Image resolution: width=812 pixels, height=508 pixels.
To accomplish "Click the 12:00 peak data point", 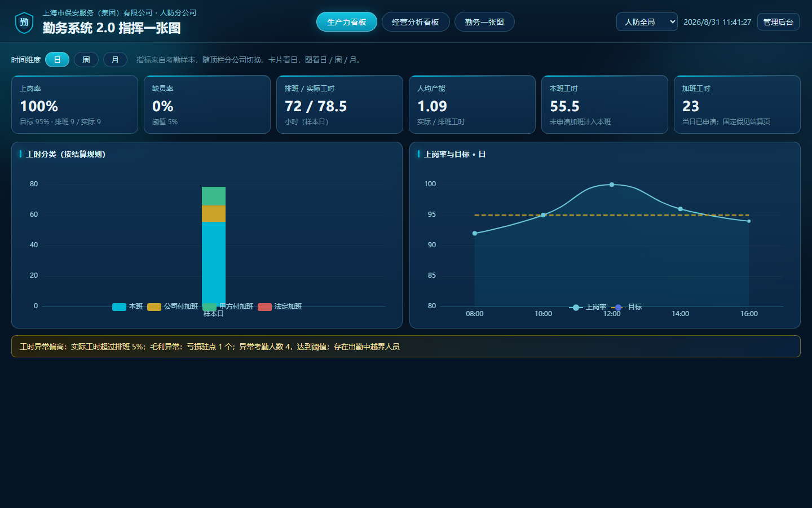I will [612, 185].
